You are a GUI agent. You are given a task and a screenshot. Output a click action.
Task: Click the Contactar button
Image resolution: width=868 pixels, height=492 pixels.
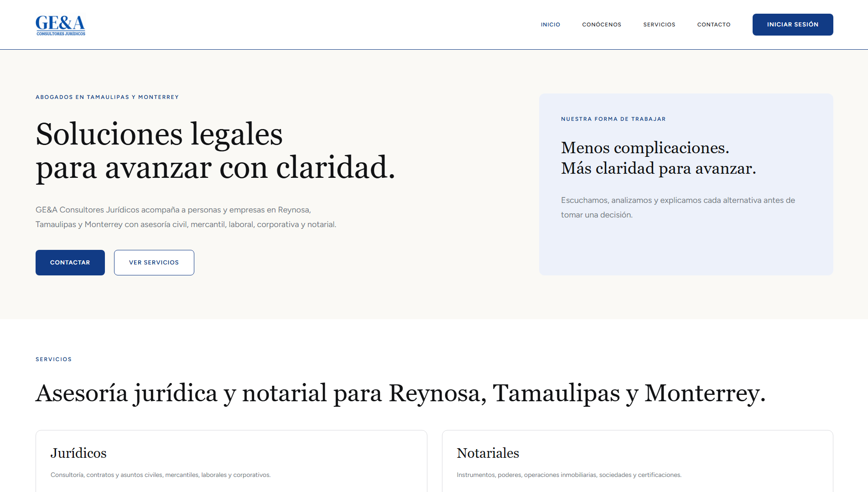[x=70, y=263]
